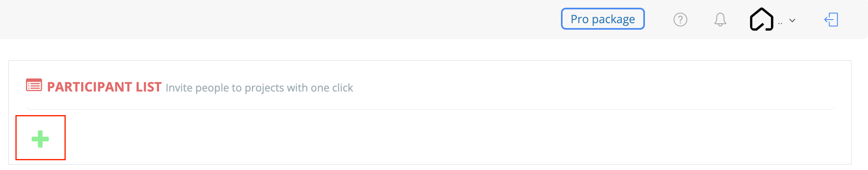Viewport: 868px width, 170px height.
Task: Check alerts with the bell icon
Action: pyautogui.click(x=720, y=20)
